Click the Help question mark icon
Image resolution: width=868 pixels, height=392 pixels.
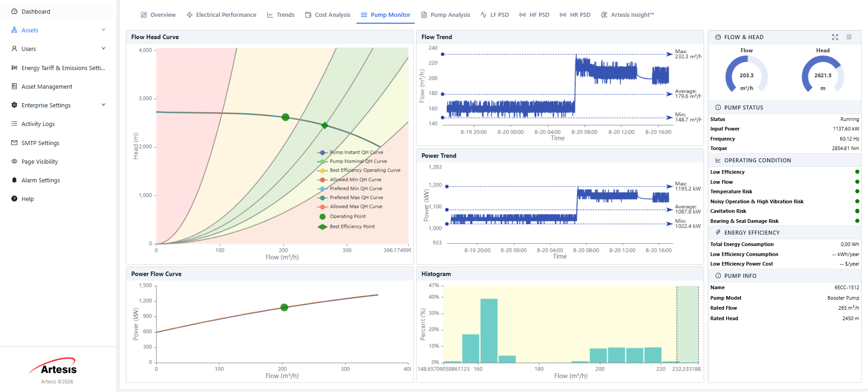click(x=14, y=199)
